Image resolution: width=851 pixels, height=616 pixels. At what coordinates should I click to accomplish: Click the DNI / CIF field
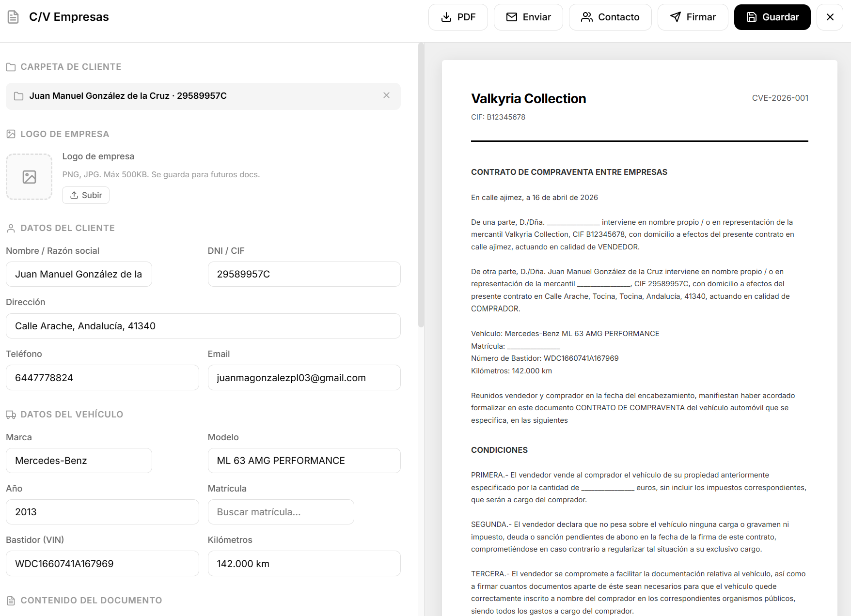tap(304, 274)
